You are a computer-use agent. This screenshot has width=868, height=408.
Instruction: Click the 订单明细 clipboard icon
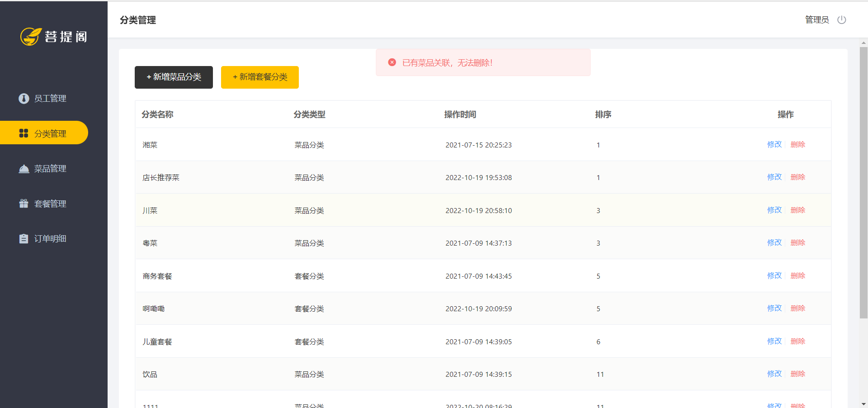pos(24,238)
